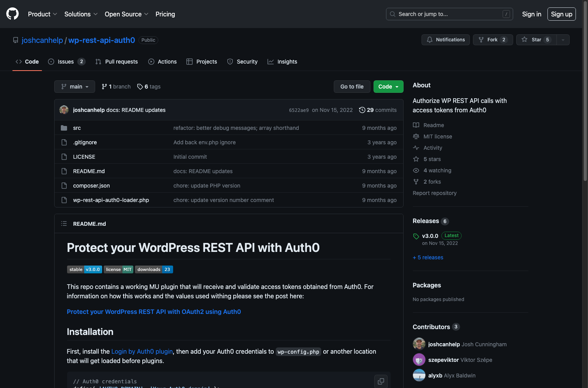This screenshot has height=388, width=588.
Task: Switch to the Pull requests tab
Action: click(x=117, y=62)
